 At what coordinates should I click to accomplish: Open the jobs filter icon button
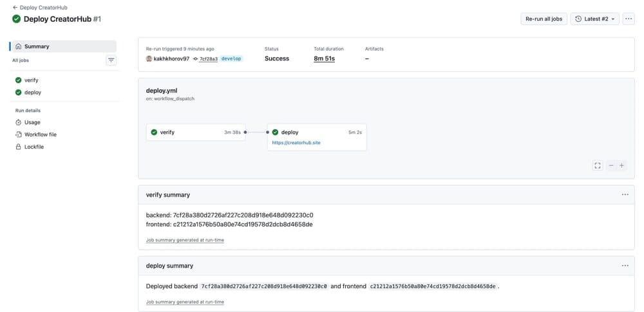click(111, 60)
